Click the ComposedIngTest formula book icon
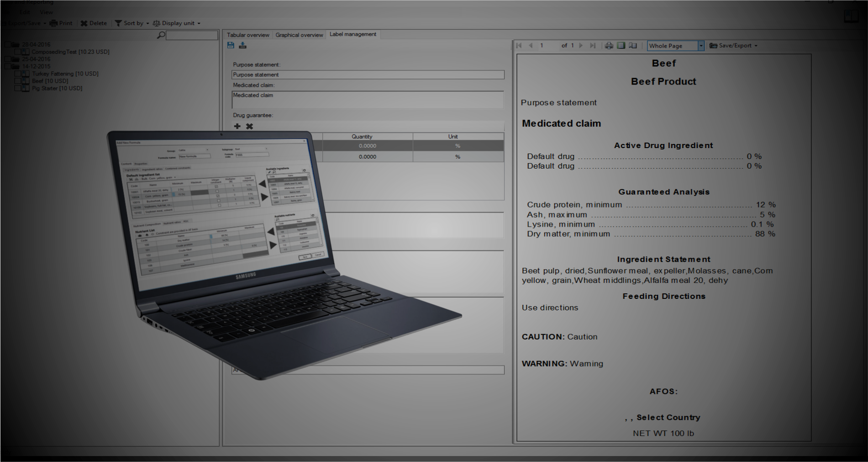868x462 pixels. pyautogui.click(x=26, y=52)
